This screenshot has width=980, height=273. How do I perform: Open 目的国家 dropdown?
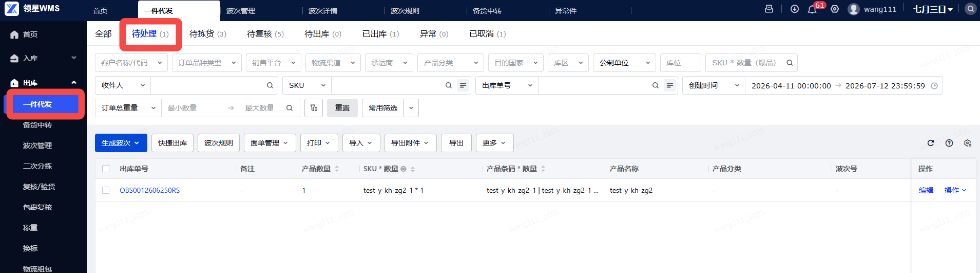coord(516,63)
